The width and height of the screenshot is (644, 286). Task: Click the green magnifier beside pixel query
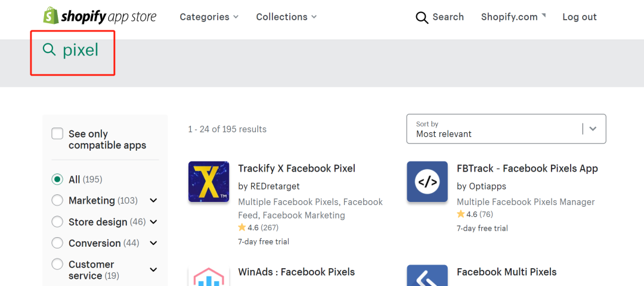[x=49, y=49]
